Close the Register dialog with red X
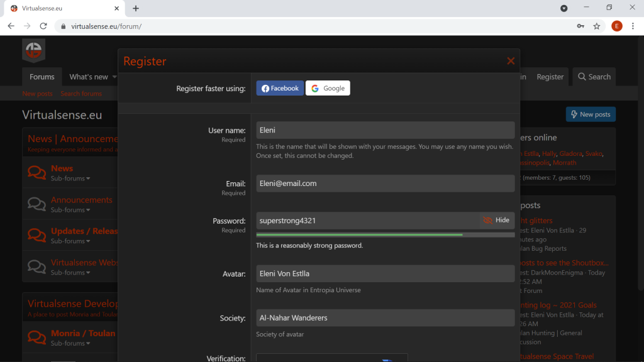The image size is (644, 362). [511, 61]
